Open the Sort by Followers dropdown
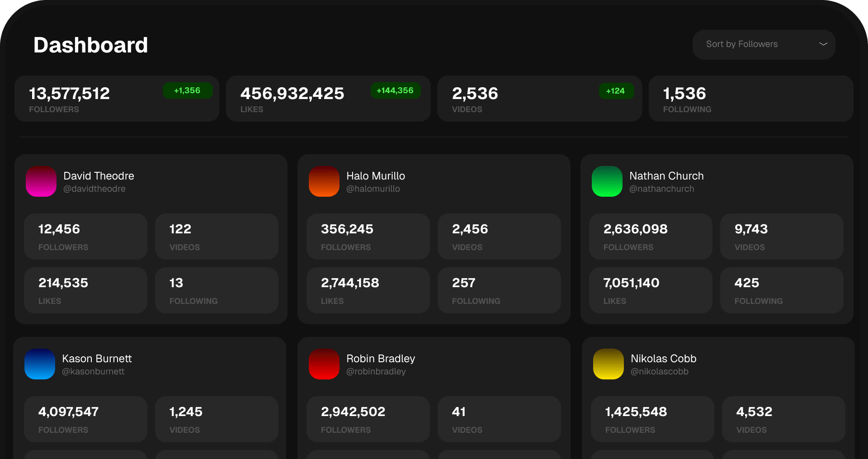This screenshot has width=868, height=459. pyautogui.click(x=763, y=44)
